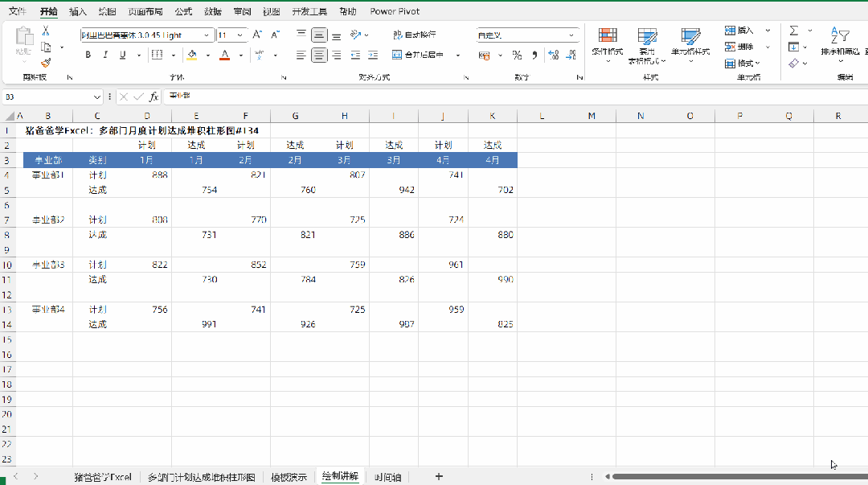Toggle align left

click(301, 55)
